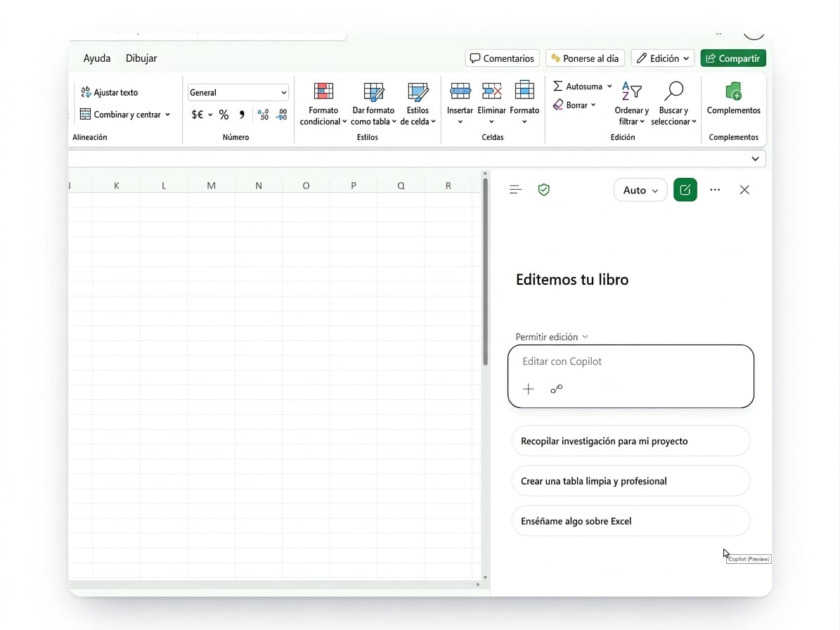Select column Q header
This screenshot has width=840, height=630.
(401, 186)
